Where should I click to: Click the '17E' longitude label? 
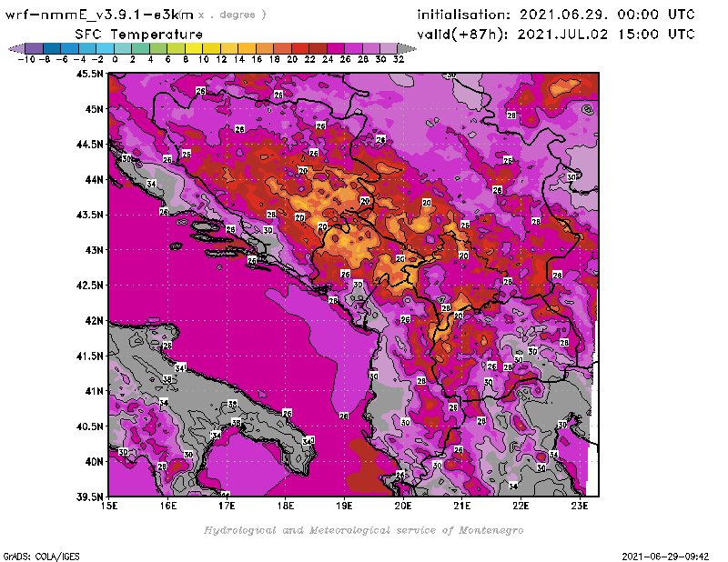click(227, 506)
